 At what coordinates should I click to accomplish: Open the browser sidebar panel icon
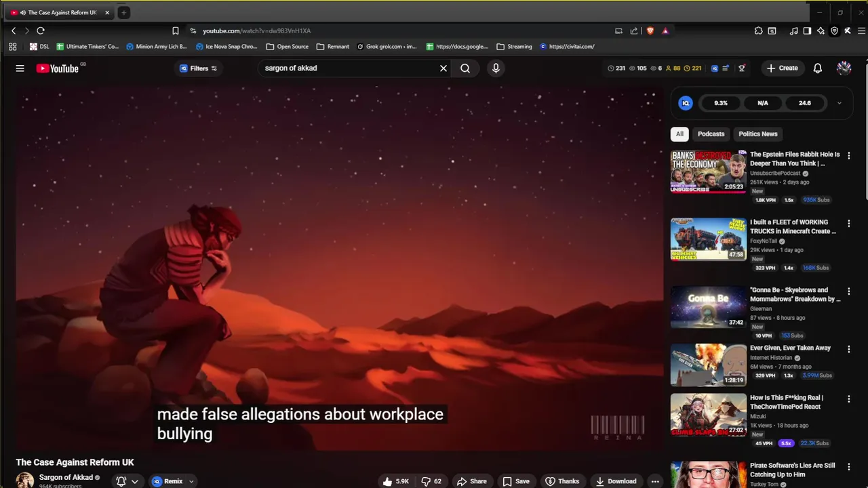coord(807,30)
